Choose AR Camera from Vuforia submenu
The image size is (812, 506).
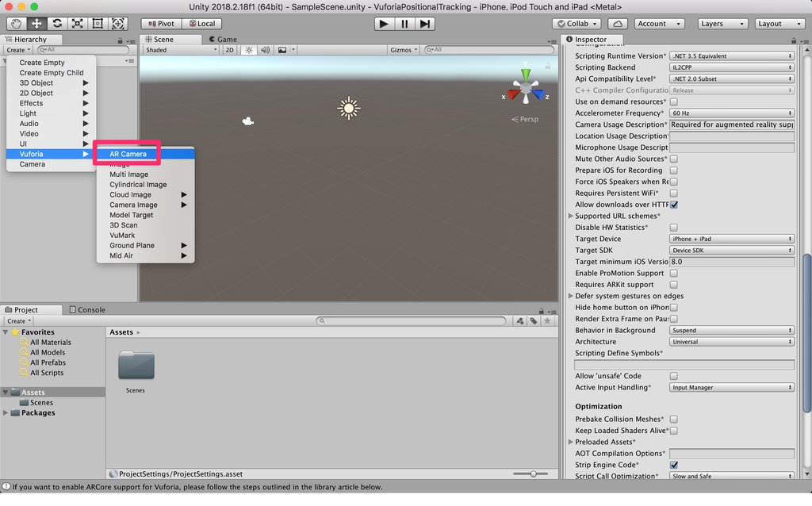[x=145, y=154]
